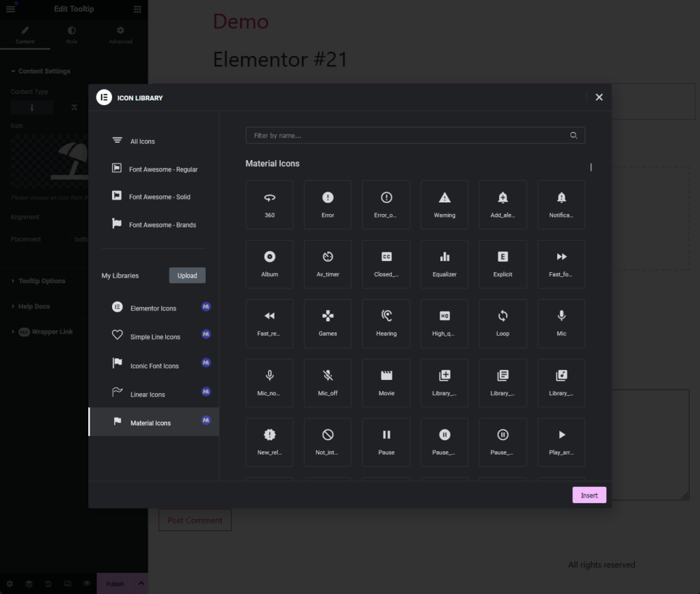
Task: Open Iconic Font Icons library
Action: [154, 366]
